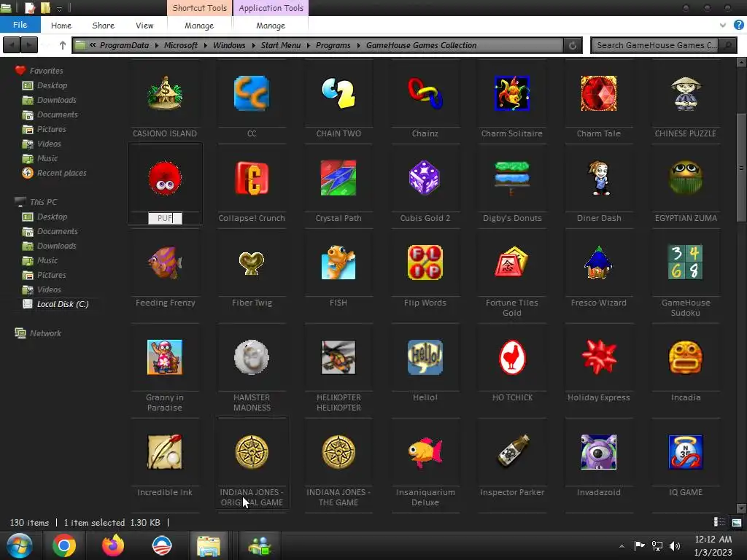Switch to the Home ribbon tab
The image size is (747, 560).
point(61,26)
